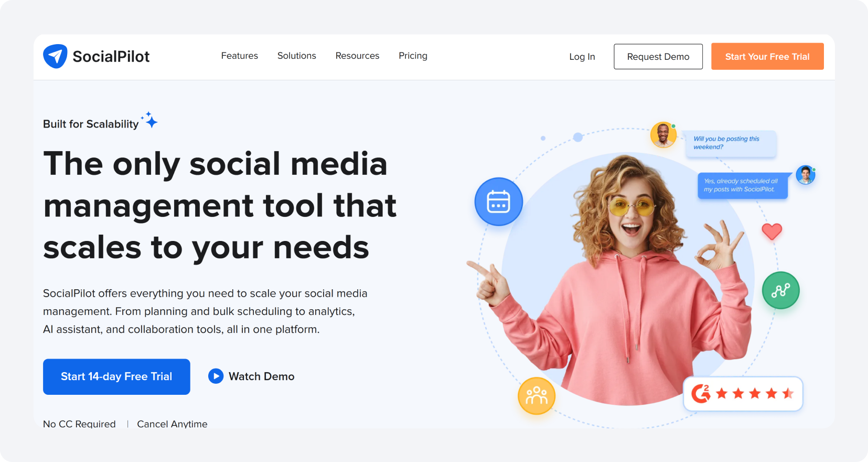Click the 'Yes, already scheduled all my posts' bubble
This screenshot has height=462, width=868.
743,186
